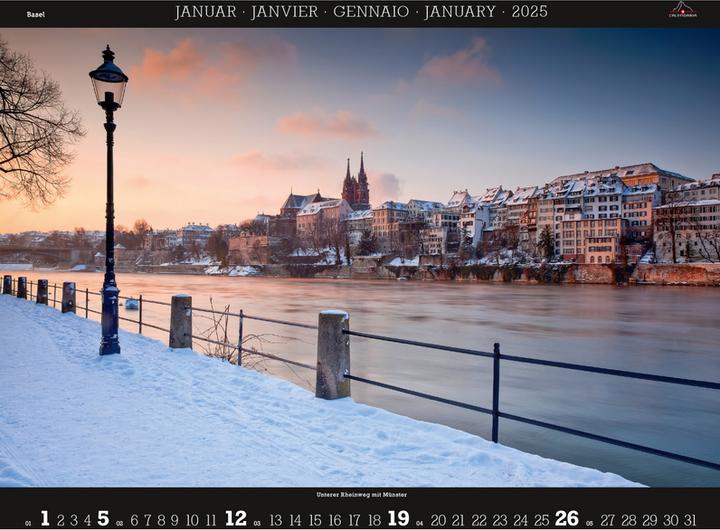The image size is (720, 530).
Task: Select the bold date 19
Action: click(x=399, y=519)
